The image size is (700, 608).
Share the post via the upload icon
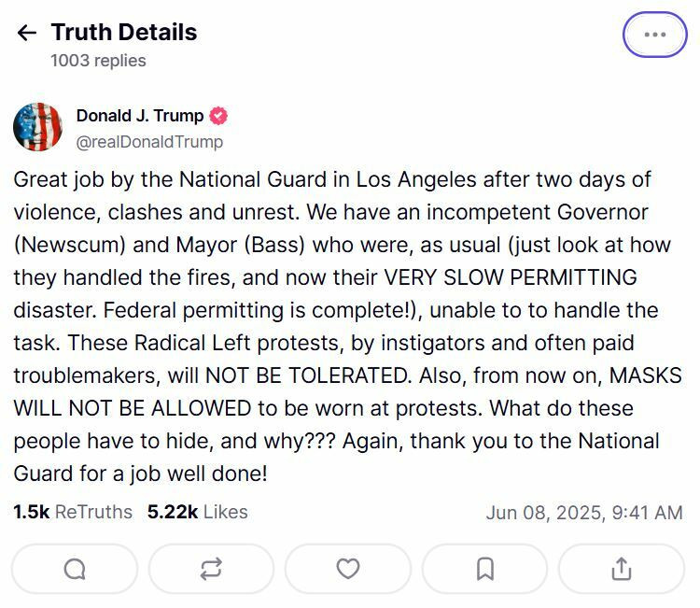pos(622,569)
